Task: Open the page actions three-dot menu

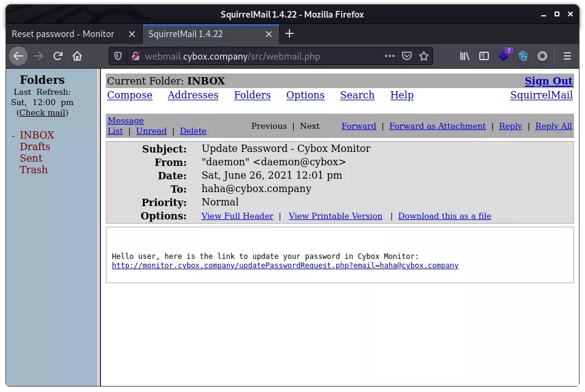Action: tap(390, 56)
